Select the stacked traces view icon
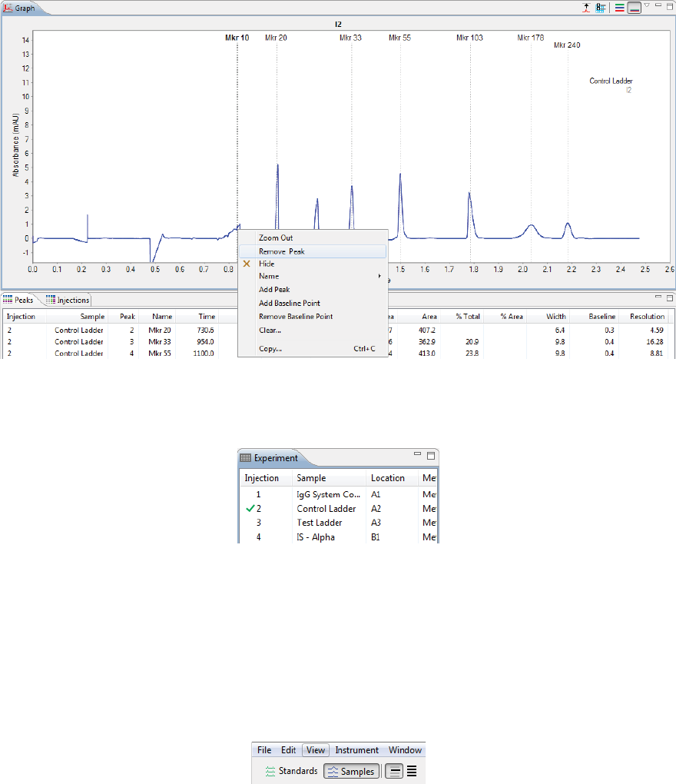This screenshot has width=676, height=784. click(620, 8)
